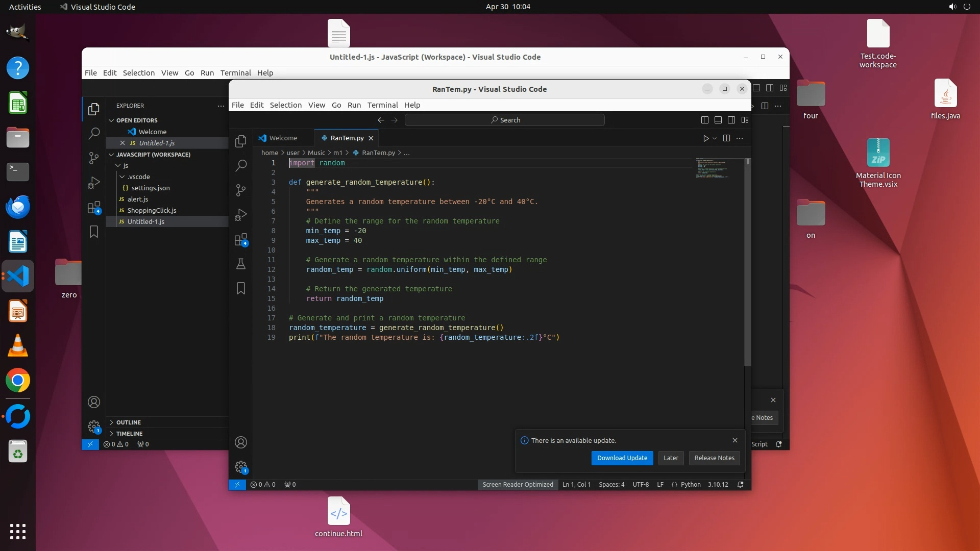Open Extensions view with badge 4
This screenshot has height=551, width=980.
(x=241, y=240)
